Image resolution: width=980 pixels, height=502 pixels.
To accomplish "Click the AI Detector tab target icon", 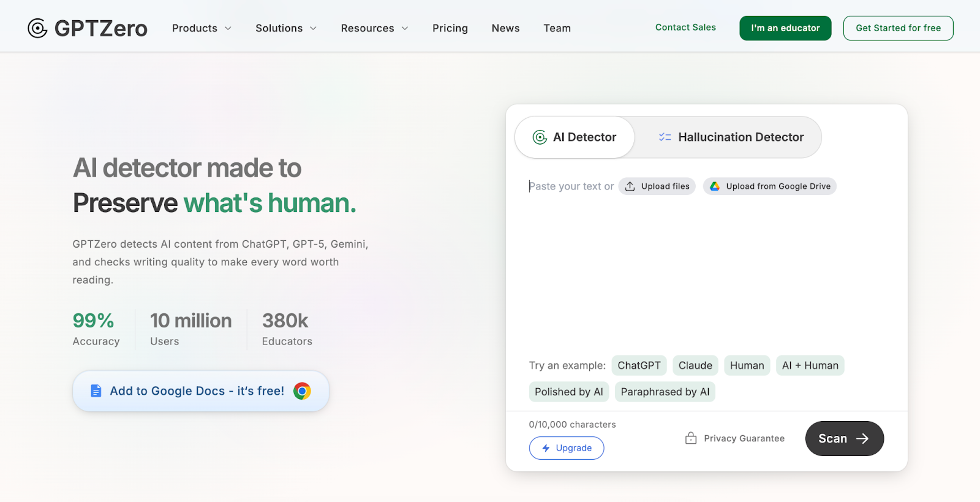I will click(x=540, y=137).
